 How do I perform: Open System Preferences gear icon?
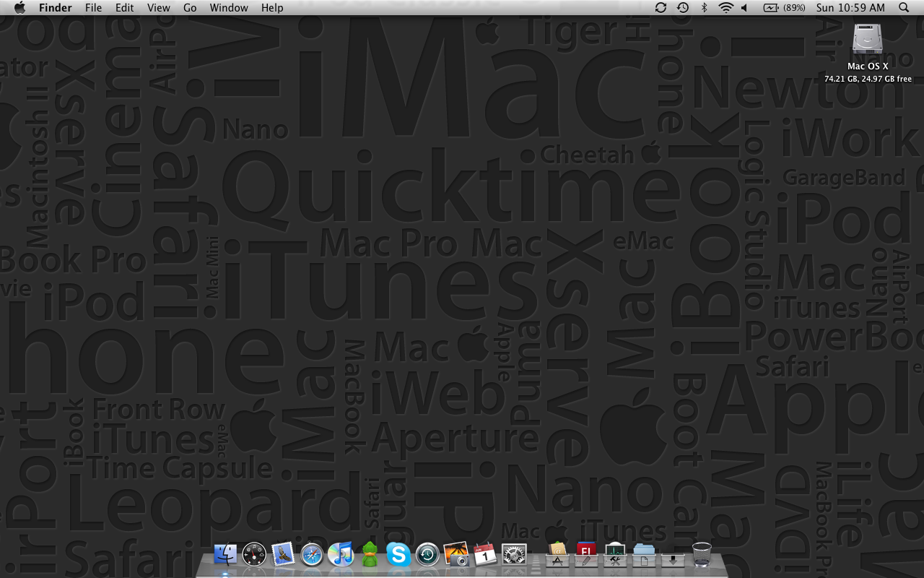[x=514, y=555]
